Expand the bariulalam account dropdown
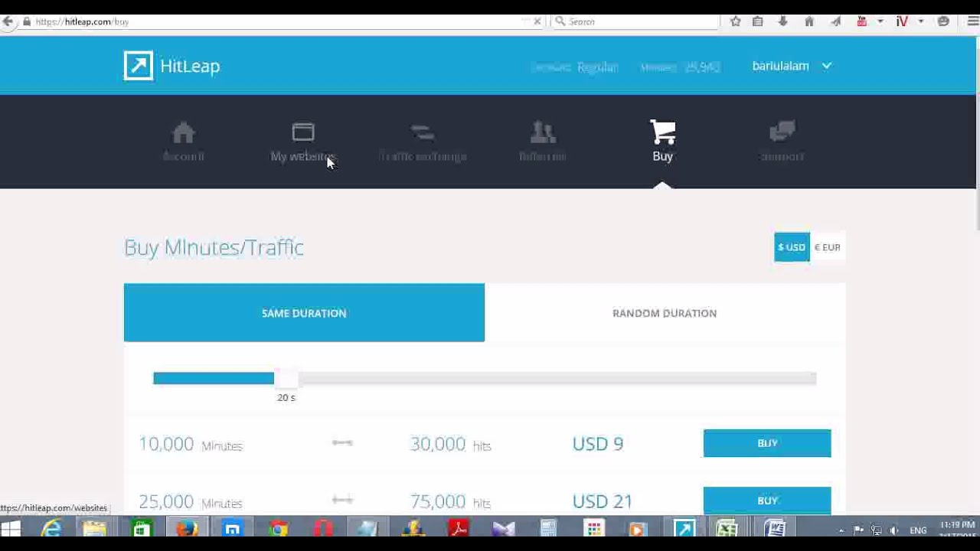 click(x=792, y=66)
